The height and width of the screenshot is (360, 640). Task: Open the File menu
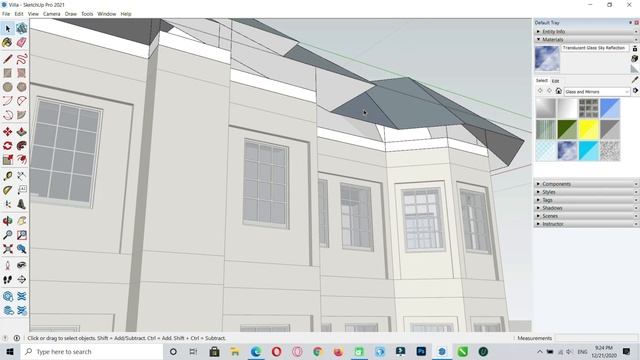coord(6,14)
